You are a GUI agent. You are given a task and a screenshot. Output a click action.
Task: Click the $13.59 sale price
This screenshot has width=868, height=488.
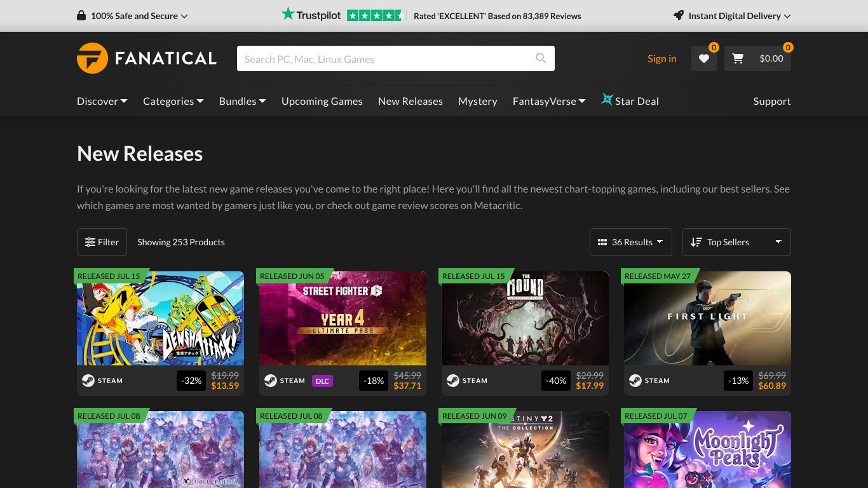pos(225,386)
